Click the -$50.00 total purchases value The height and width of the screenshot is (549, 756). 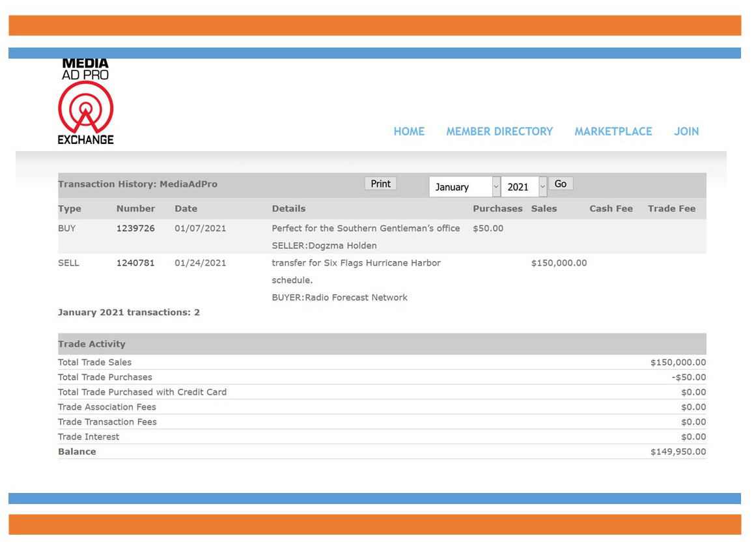tap(688, 378)
